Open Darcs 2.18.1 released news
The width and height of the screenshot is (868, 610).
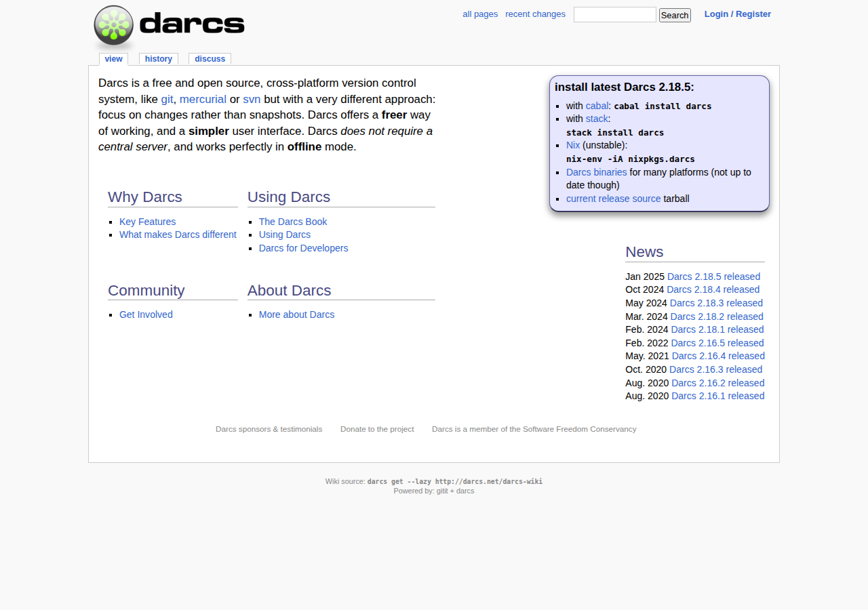coord(717,329)
